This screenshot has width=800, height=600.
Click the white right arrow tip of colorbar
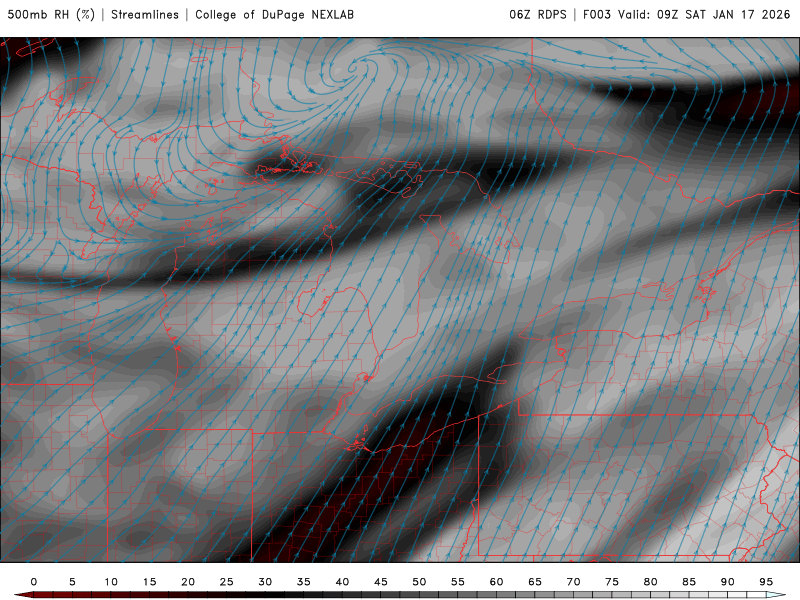click(777, 595)
